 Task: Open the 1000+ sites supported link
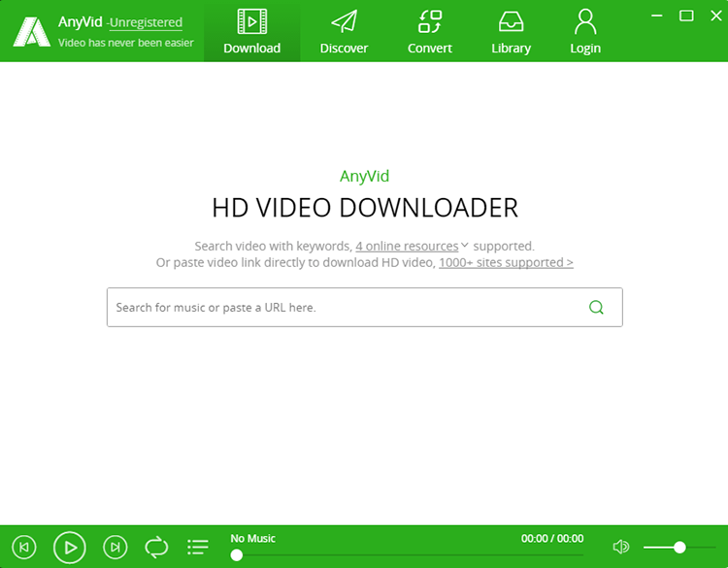coord(506,262)
